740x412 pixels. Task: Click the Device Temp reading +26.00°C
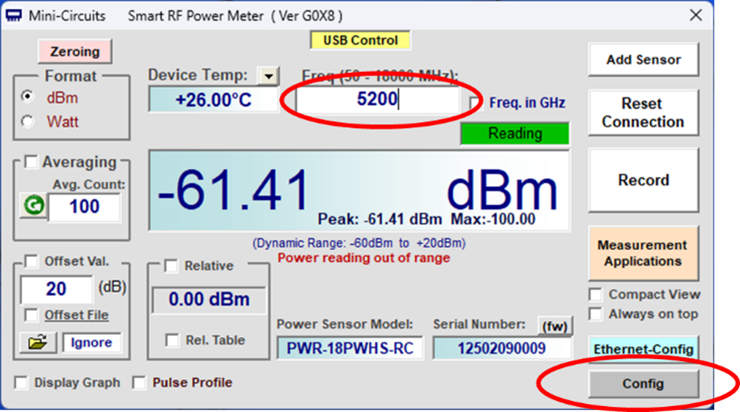213,100
